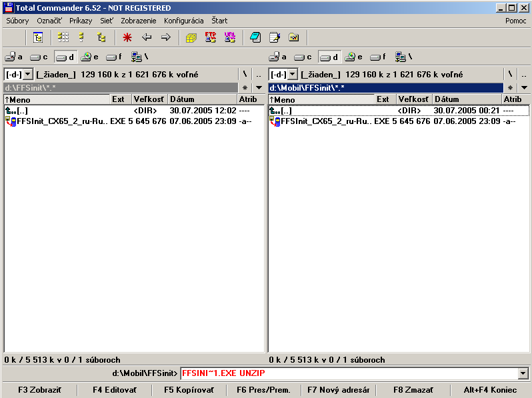
Task: Open right panel favorites asterisk button
Action: coord(510,88)
